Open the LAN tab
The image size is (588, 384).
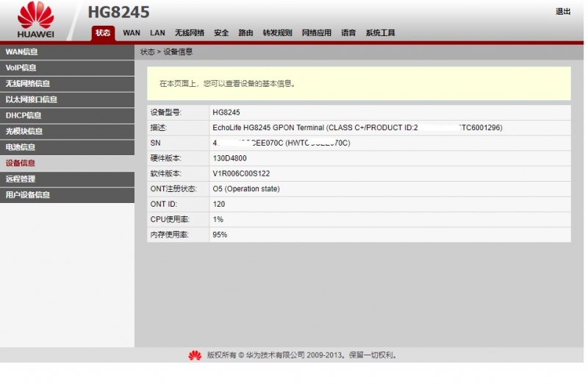(x=157, y=33)
